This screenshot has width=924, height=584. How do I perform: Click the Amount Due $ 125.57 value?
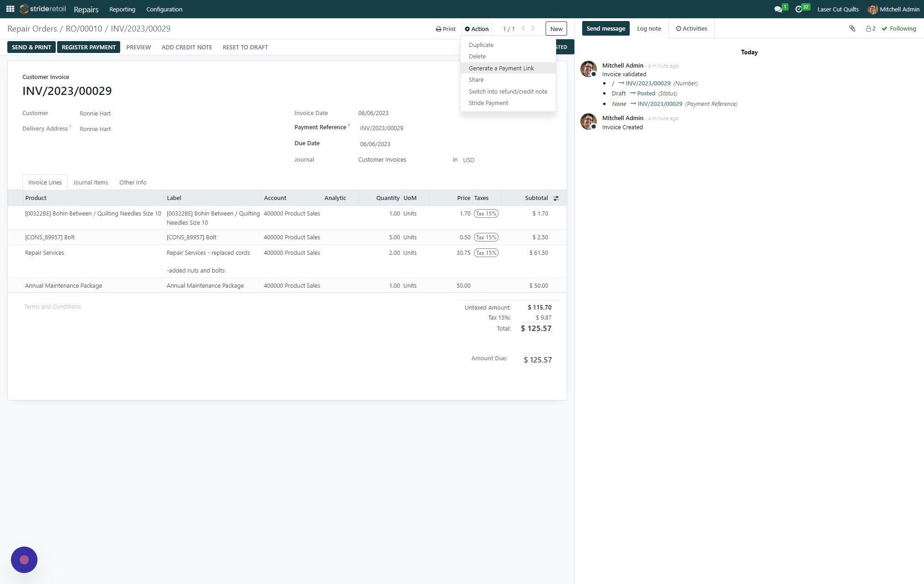(537, 360)
